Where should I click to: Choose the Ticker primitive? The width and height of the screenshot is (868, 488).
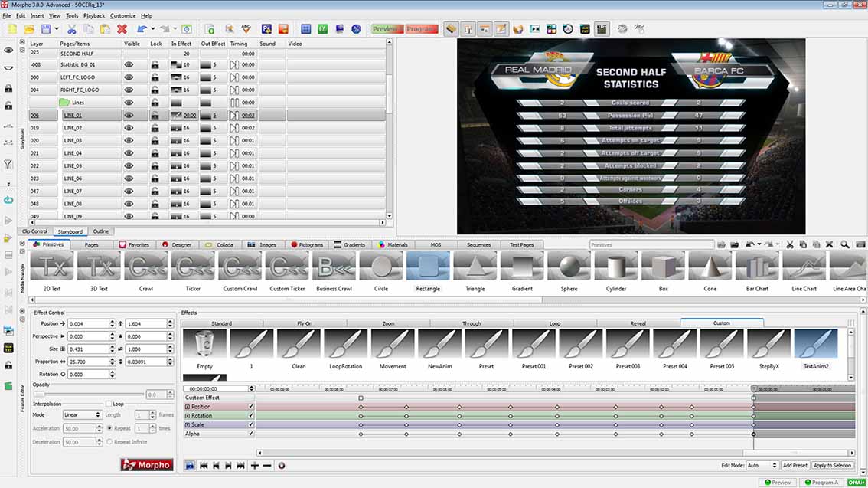click(x=193, y=272)
